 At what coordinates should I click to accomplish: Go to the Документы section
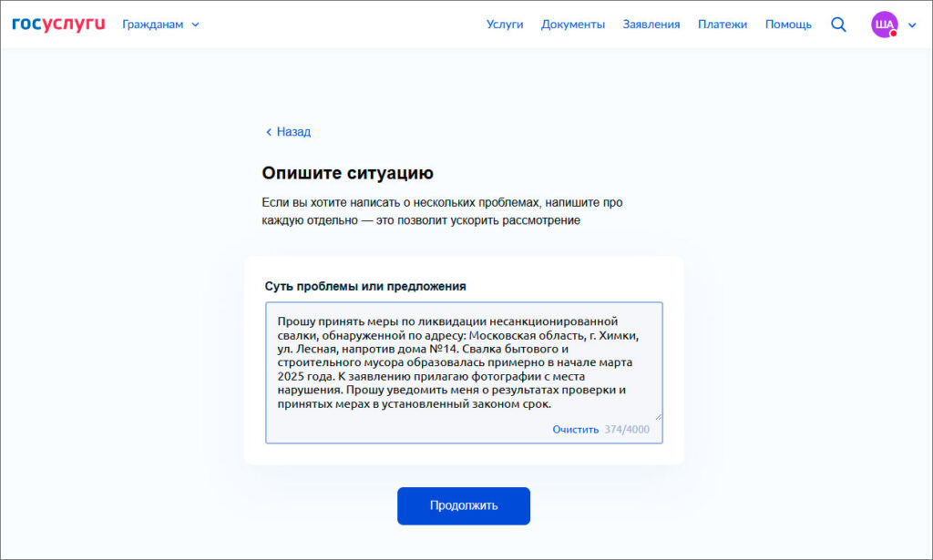(573, 25)
